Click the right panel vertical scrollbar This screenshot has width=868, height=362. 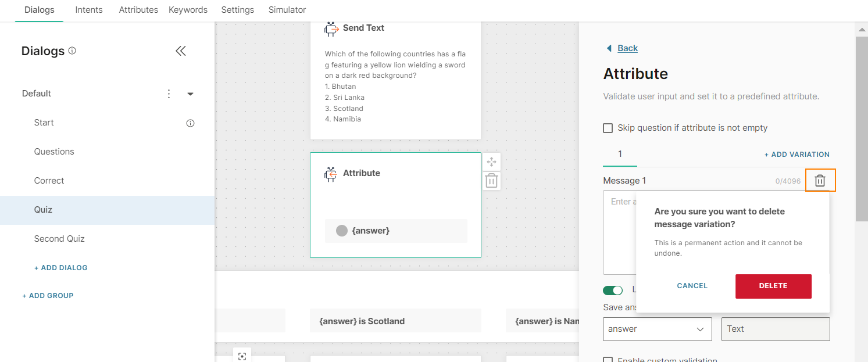pyautogui.click(x=861, y=128)
